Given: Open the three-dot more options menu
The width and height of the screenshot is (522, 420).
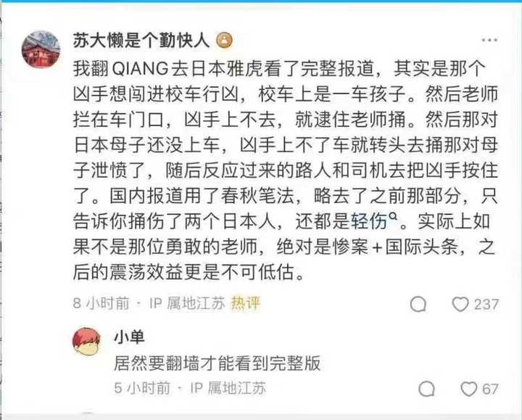Looking at the screenshot, I should coord(489,40).
